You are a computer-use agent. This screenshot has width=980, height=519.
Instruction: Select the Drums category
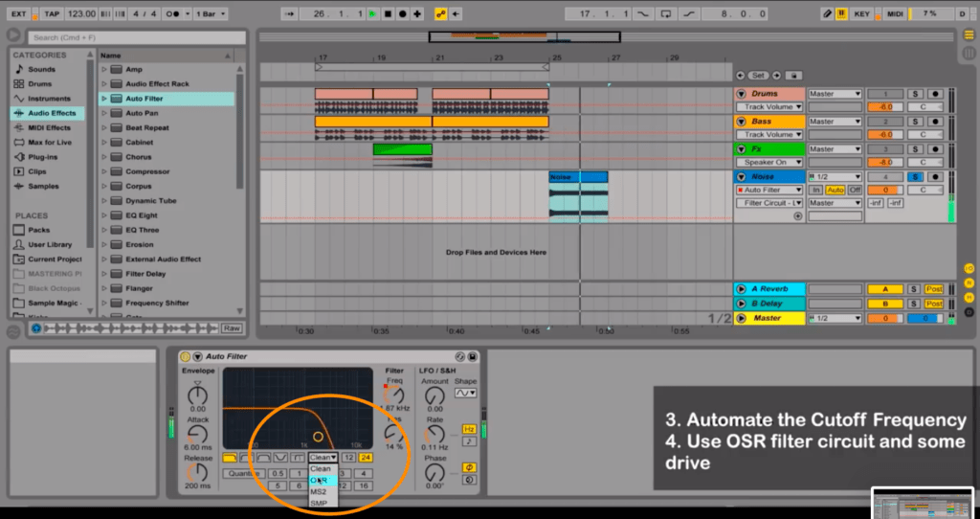40,84
